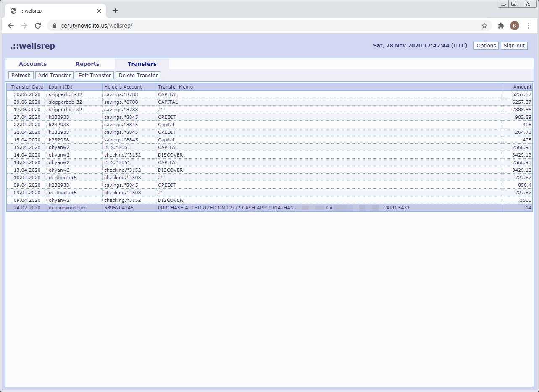Click the Delete Transfer button
Viewport: 539px width, 392px height.
138,75
